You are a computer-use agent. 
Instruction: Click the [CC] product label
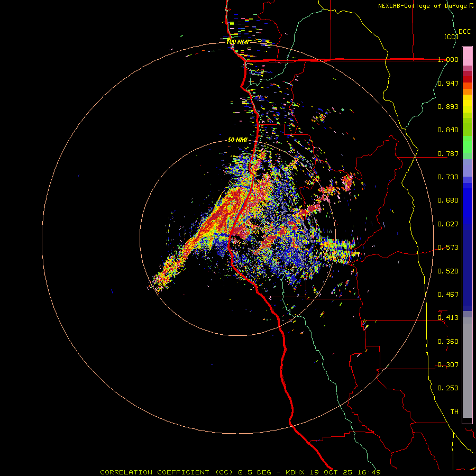click(451, 36)
